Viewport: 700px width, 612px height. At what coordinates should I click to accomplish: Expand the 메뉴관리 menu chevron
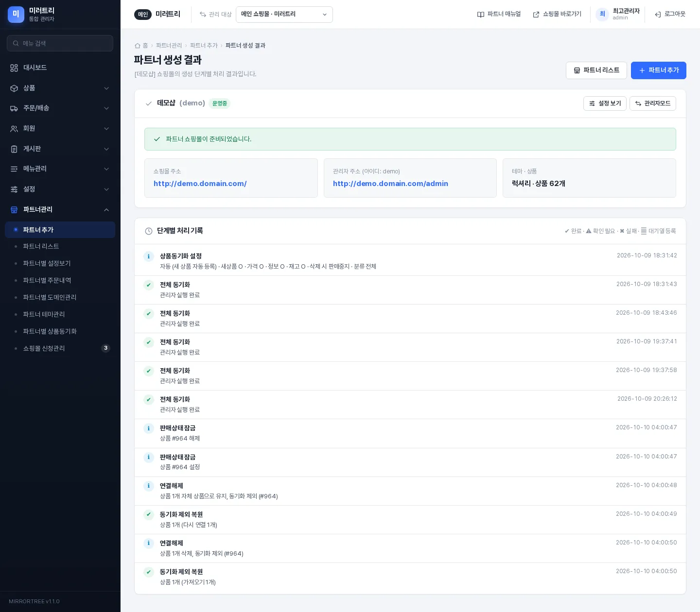106,169
